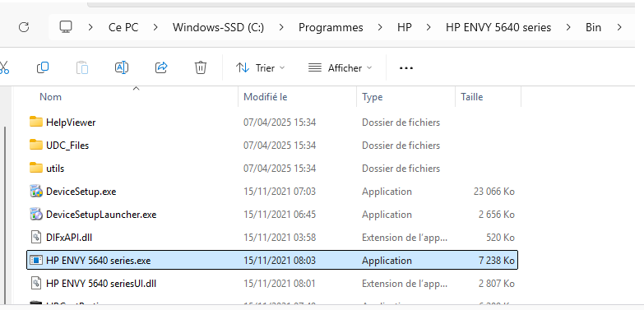The width and height of the screenshot is (644, 310).
Task: Click the 15/11/2021 08:01 date cell
Action: point(280,284)
